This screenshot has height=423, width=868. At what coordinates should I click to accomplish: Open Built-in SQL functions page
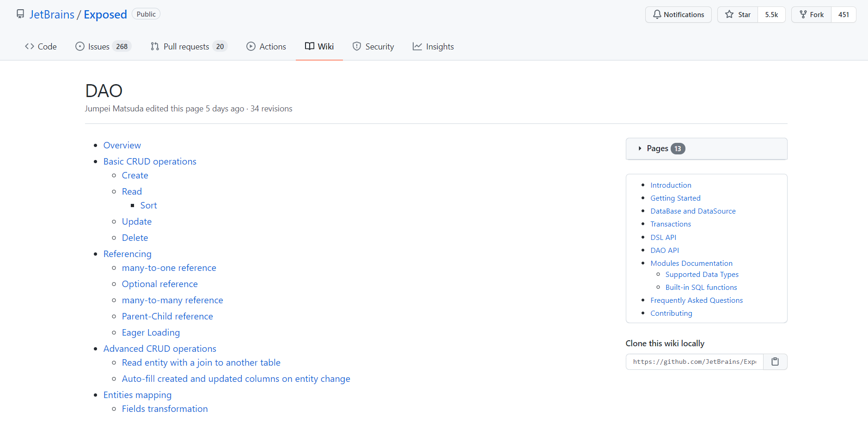(701, 287)
